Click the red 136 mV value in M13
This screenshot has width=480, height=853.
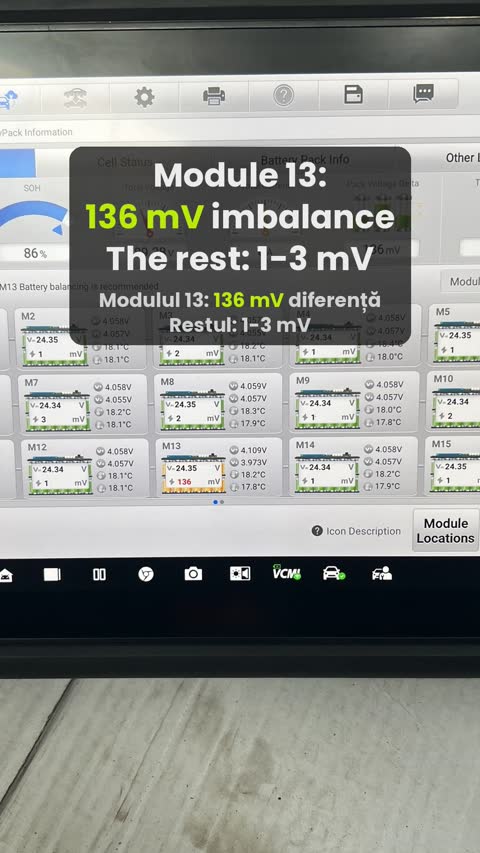(x=184, y=481)
